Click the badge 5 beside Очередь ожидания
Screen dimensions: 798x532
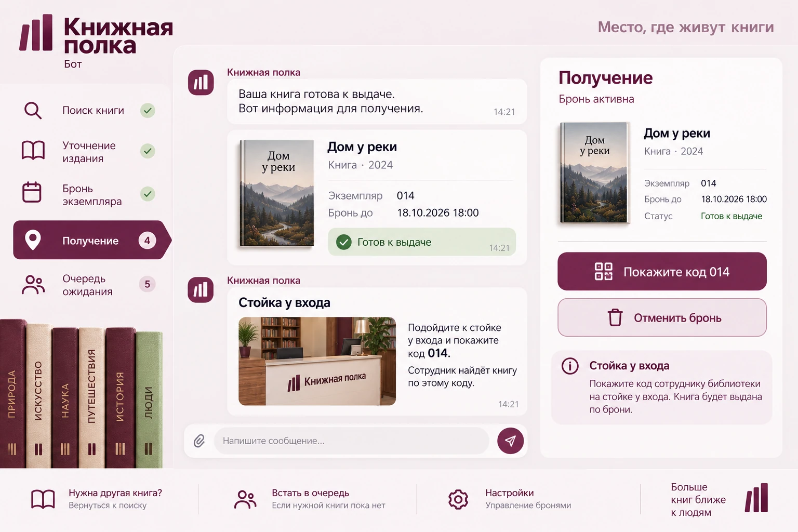[148, 284]
